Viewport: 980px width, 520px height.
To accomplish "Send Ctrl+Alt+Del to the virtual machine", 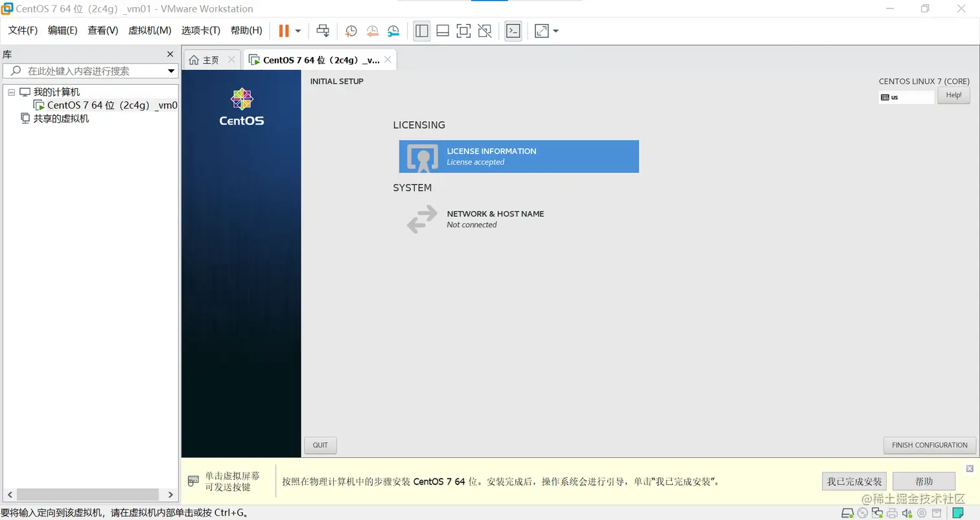I will point(323,30).
